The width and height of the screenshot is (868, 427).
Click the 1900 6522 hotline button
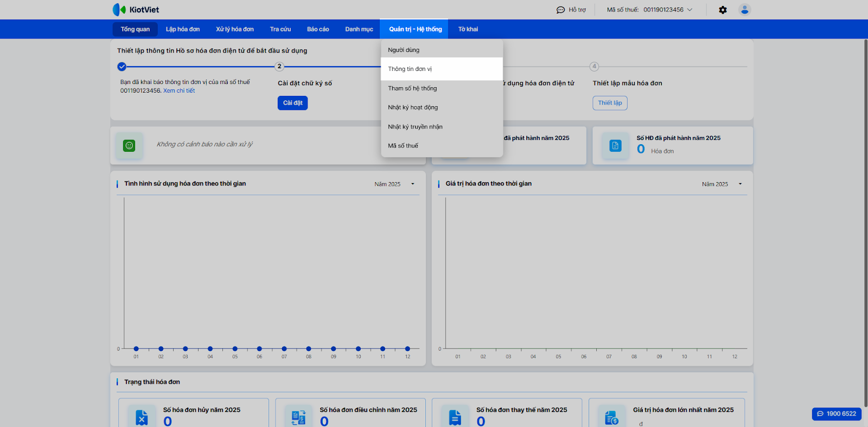(x=836, y=413)
